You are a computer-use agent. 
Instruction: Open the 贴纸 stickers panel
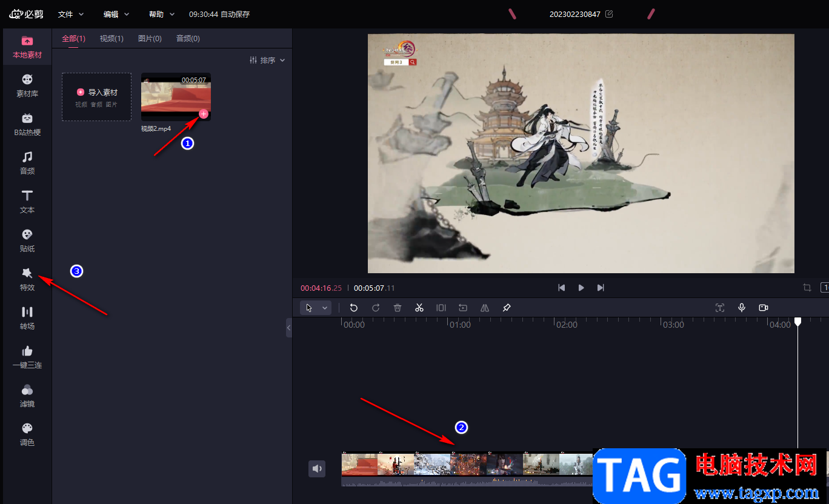click(x=27, y=241)
